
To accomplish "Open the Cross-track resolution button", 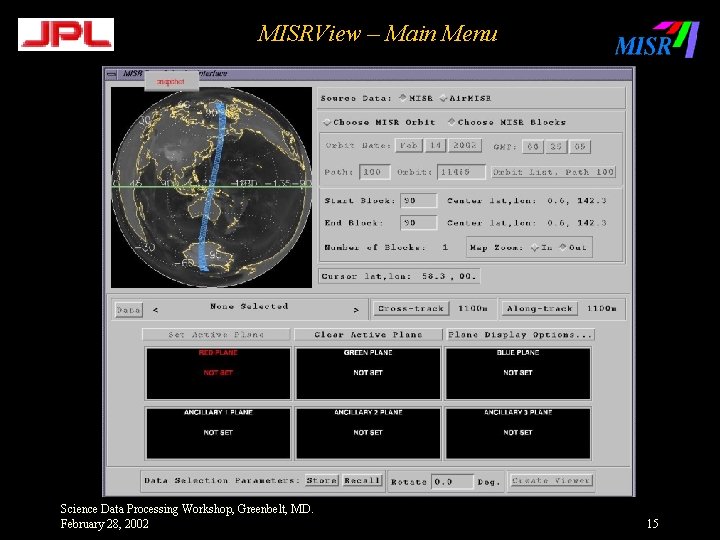I will 411,309.
